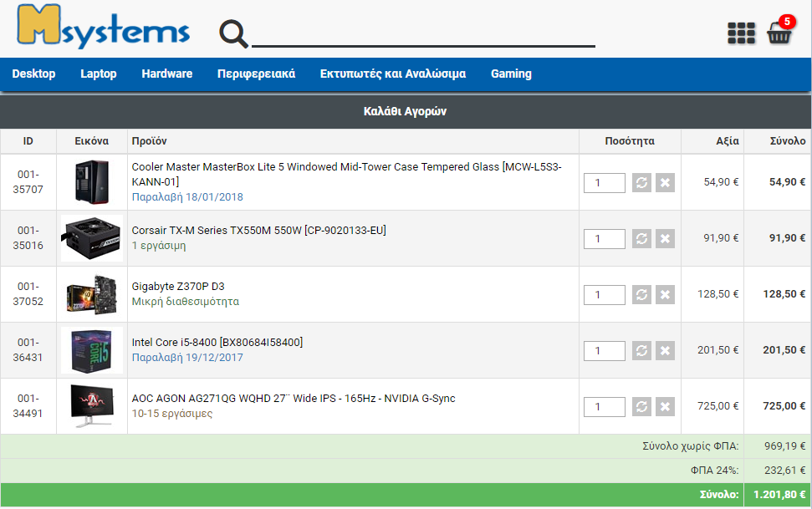Open Gigabyte Z370P D3 product link
This screenshot has height=509, width=812.
(178, 287)
